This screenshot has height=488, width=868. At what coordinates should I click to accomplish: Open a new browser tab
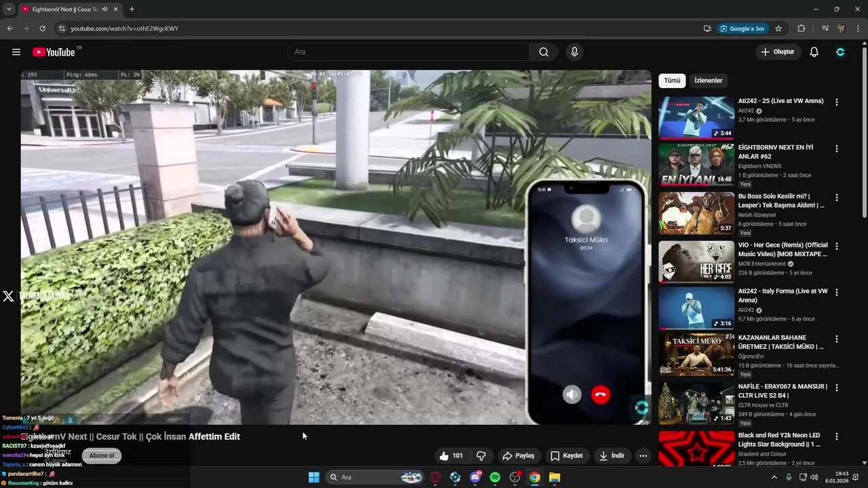[x=132, y=9]
